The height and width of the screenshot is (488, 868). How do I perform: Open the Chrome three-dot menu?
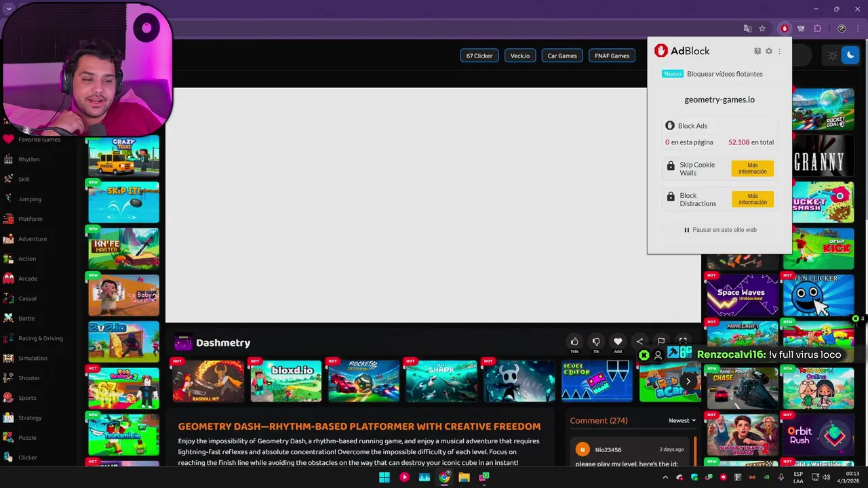click(857, 28)
